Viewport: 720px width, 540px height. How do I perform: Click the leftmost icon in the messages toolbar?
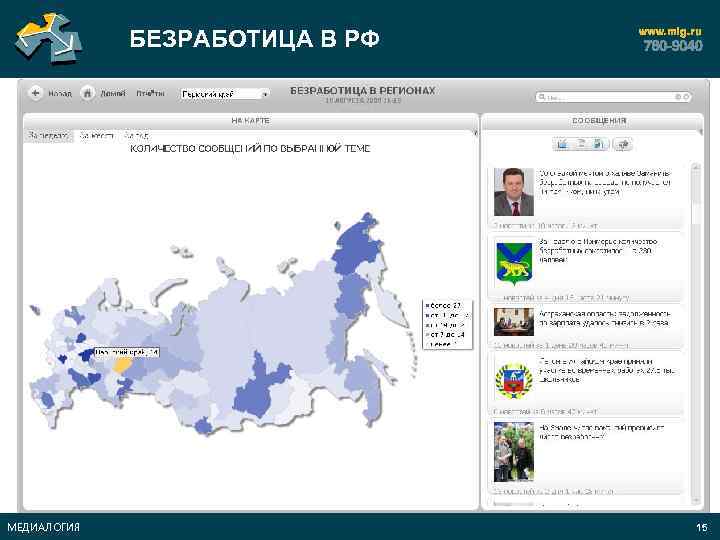pyautogui.click(x=562, y=144)
